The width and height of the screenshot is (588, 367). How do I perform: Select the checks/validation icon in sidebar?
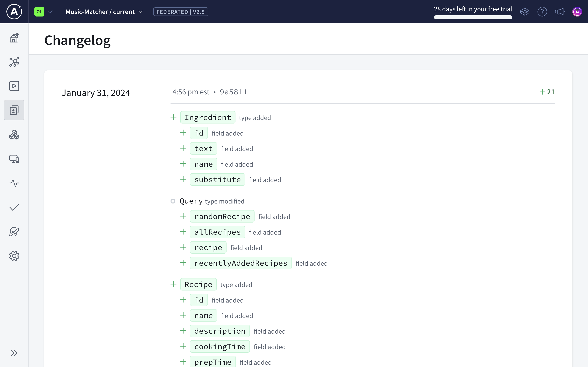[14, 207]
